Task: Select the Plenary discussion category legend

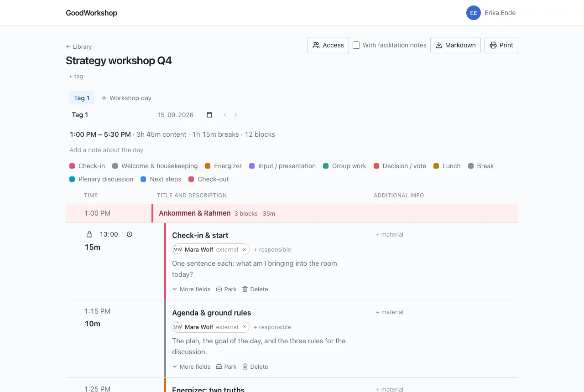Action: point(101,179)
